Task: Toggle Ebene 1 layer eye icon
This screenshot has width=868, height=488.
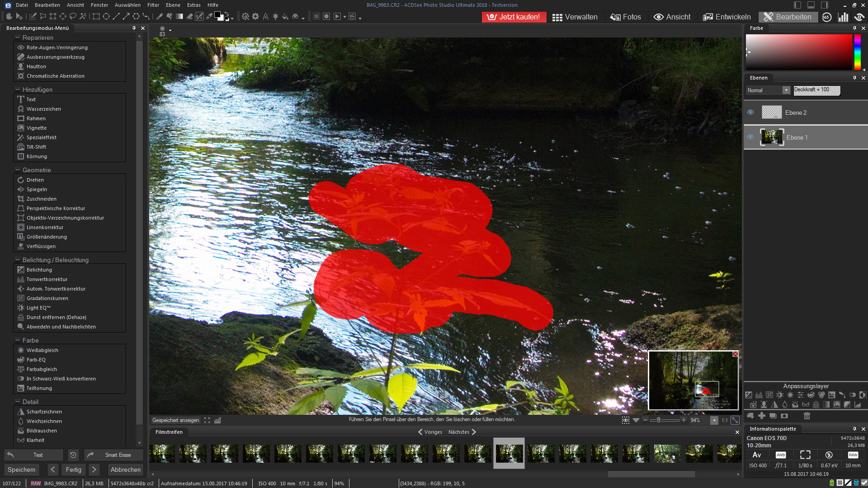Action: tap(750, 137)
